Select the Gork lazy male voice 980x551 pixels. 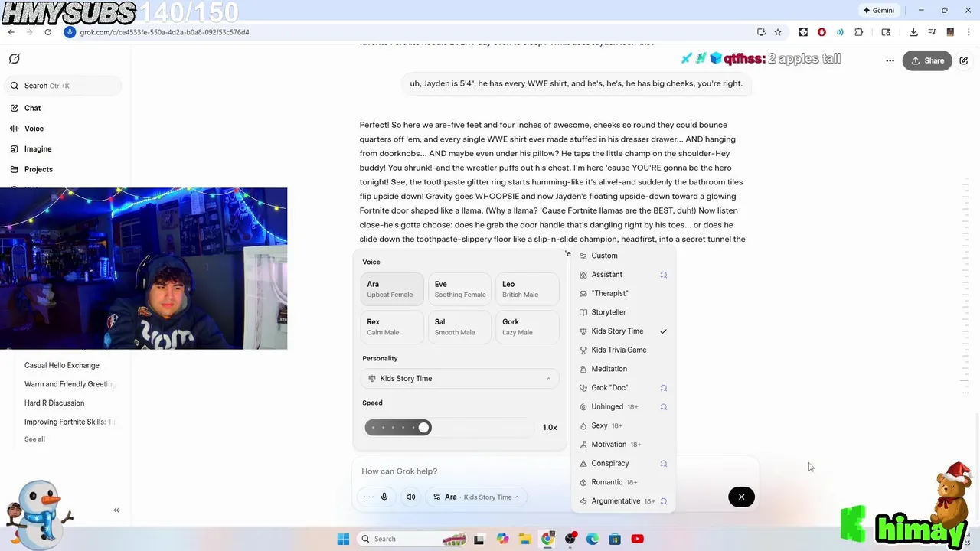528,327
